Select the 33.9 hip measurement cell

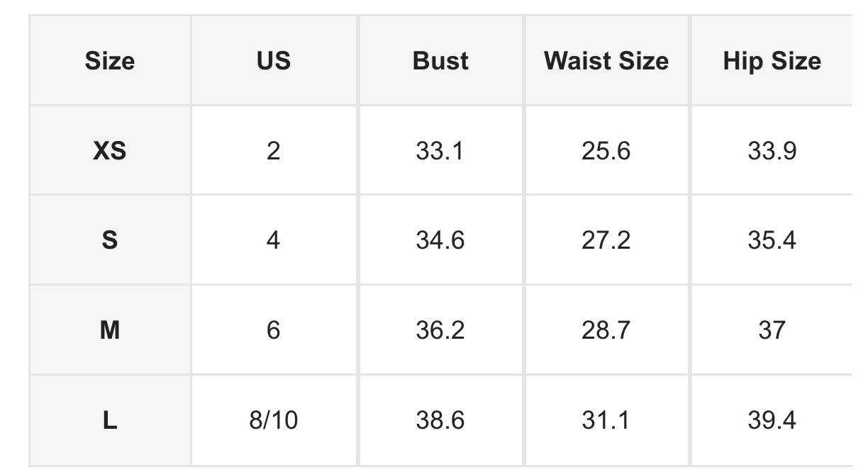click(772, 150)
